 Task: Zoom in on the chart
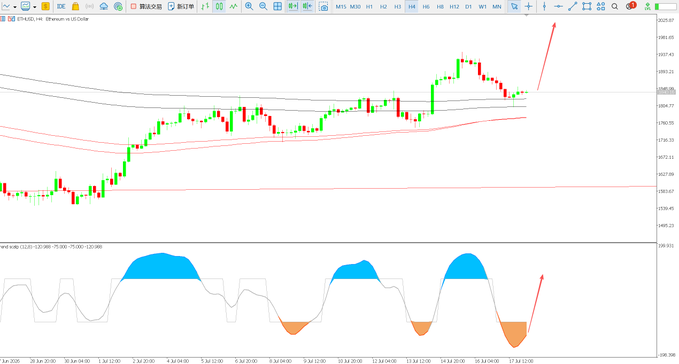click(249, 6)
